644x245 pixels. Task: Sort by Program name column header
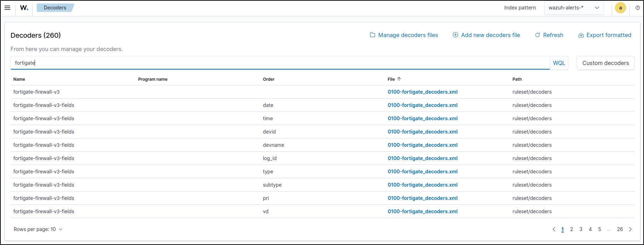pyautogui.click(x=153, y=79)
